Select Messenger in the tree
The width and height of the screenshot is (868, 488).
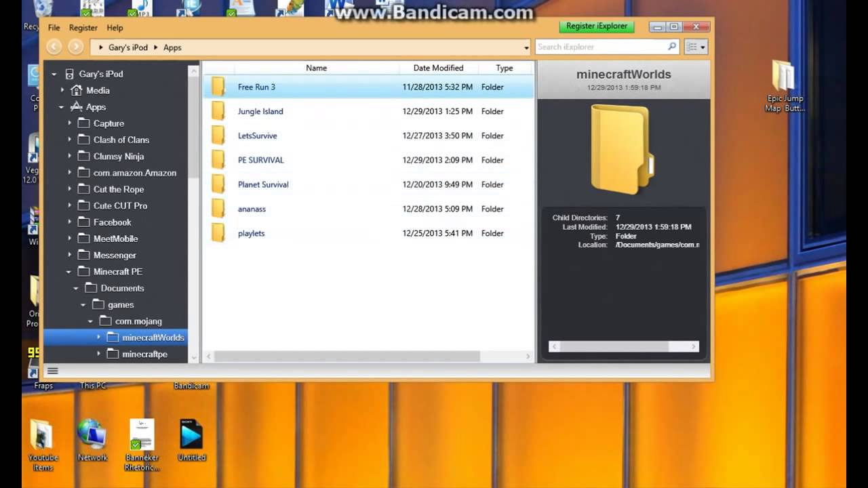pyautogui.click(x=115, y=256)
